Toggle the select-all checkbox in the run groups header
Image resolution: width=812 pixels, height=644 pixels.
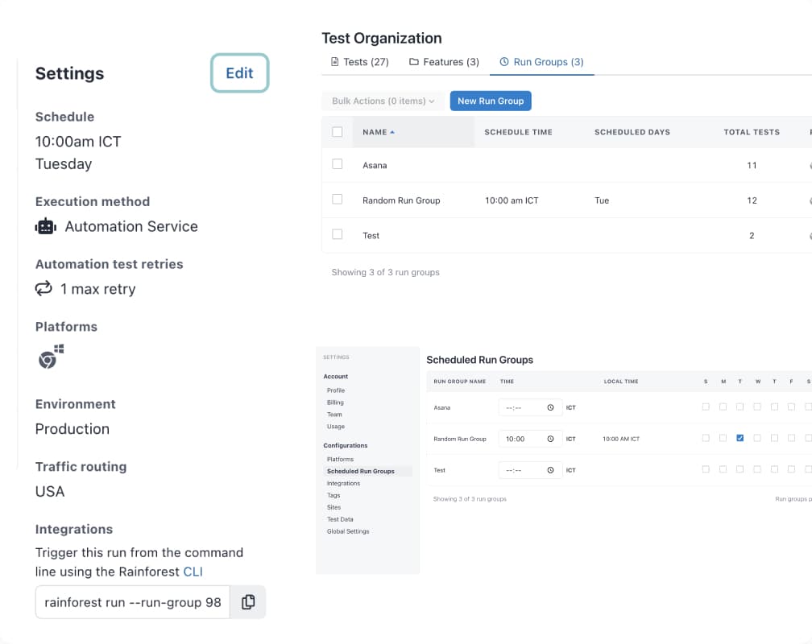(x=337, y=132)
